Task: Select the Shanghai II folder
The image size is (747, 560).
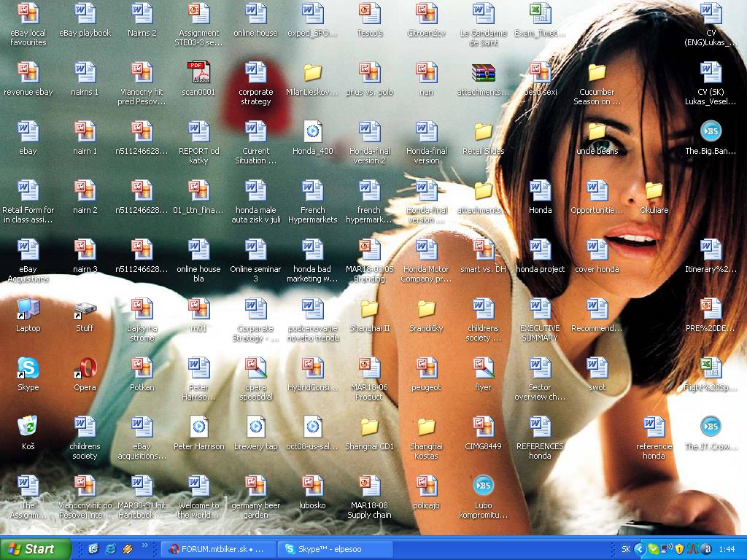Action: coord(369,309)
